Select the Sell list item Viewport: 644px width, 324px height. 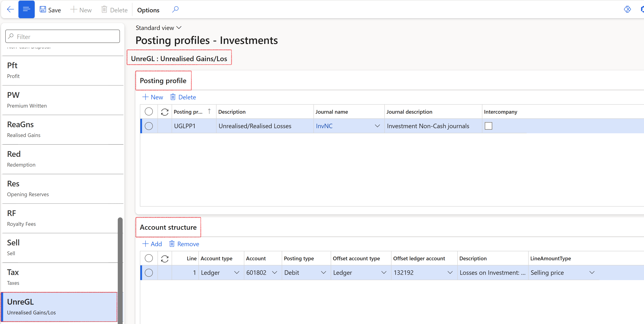[x=60, y=248]
